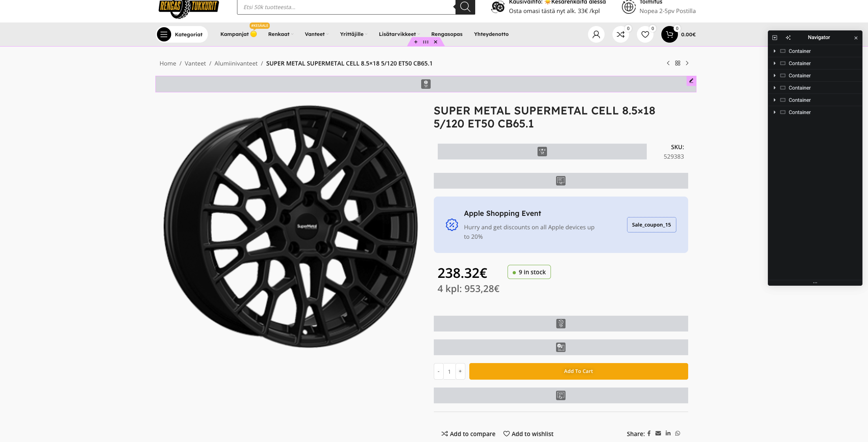The width and height of the screenshot is (868, 442).
Task: Open the shopping cart icon
Action: click(x=670, y=34)
